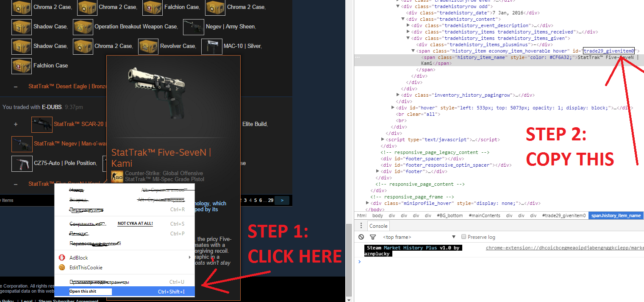Click the CZ75-Auto Pole Position thumbnail
This screenshot has width=644, height=302.
[x=22, y=163]
